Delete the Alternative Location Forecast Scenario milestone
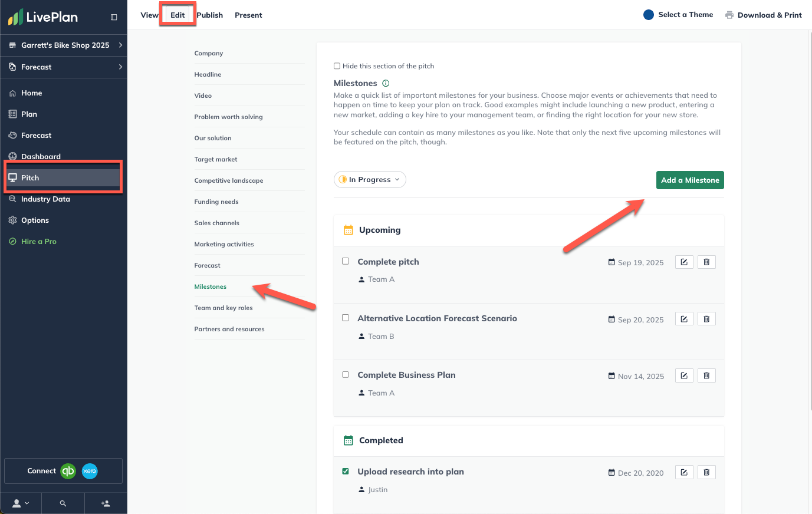This screenshot has height=514, width=812. [706, 319]
